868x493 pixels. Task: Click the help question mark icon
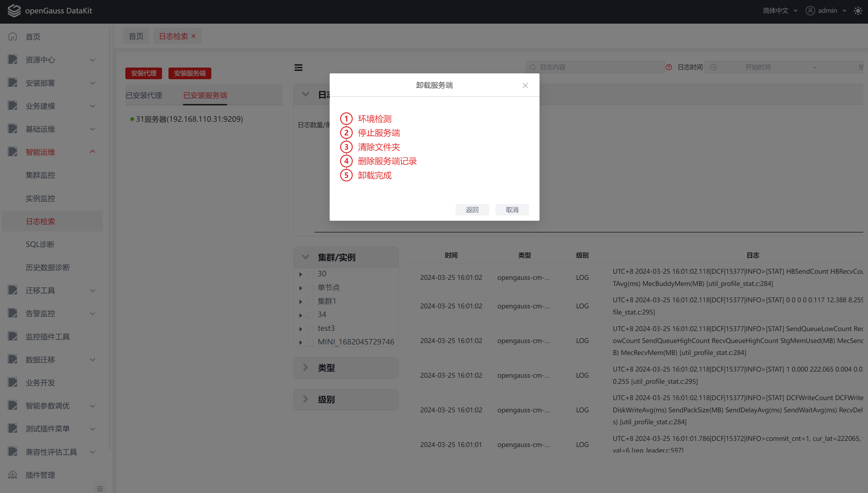(669, 67)
